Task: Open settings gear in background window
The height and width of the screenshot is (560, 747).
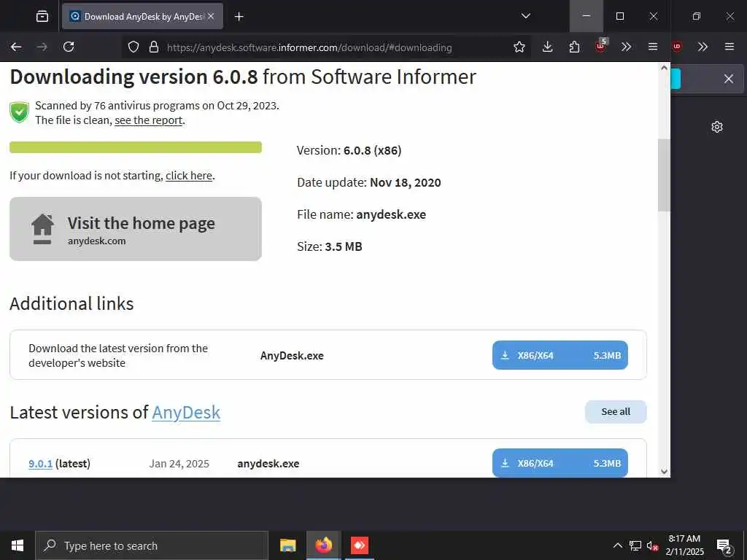Action: click(717, 127)
